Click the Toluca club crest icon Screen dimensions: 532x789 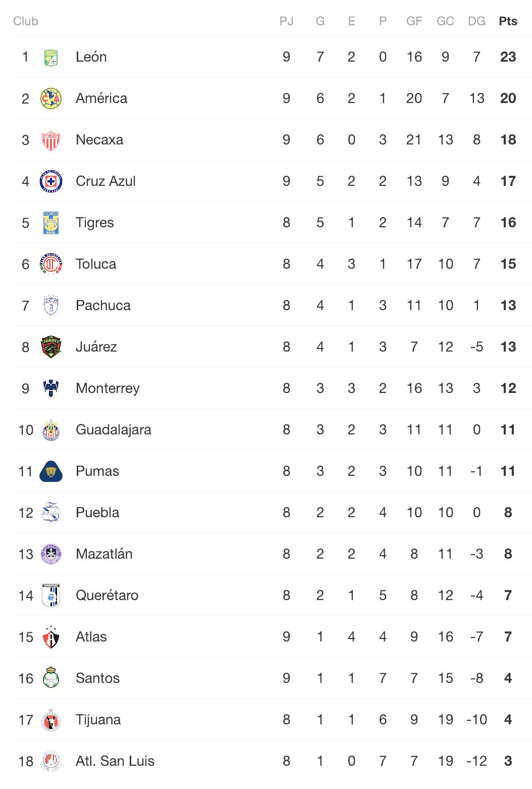click(x=51, y=264)
